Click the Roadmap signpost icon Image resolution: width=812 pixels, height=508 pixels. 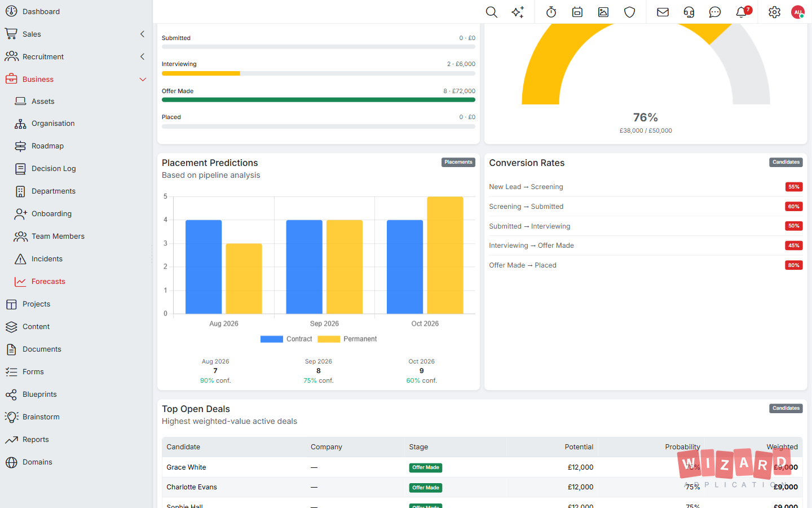click(20, 146)
